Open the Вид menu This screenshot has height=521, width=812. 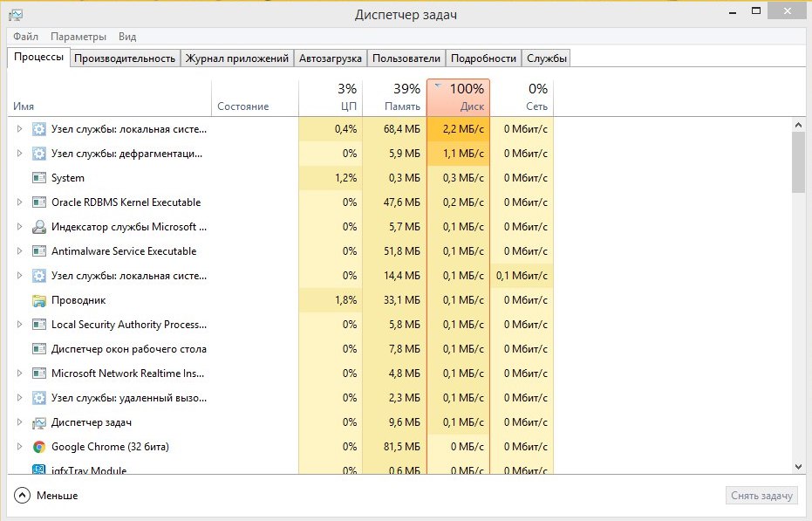[x=126, y=37]
